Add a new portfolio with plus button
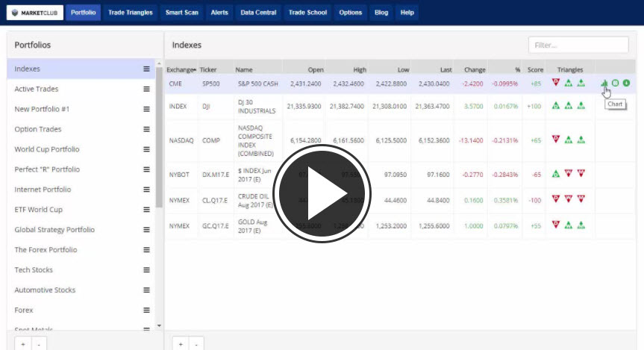 point(23,344)
